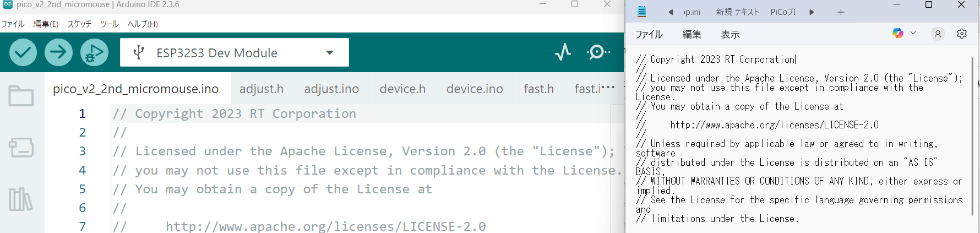Image resolution: width=980 pixels, height=233 pixels.
Task: Click the 'WITHOUT WARRANTIES OR CONDITIONS' line in Notepad
Action: pos(798,181)
